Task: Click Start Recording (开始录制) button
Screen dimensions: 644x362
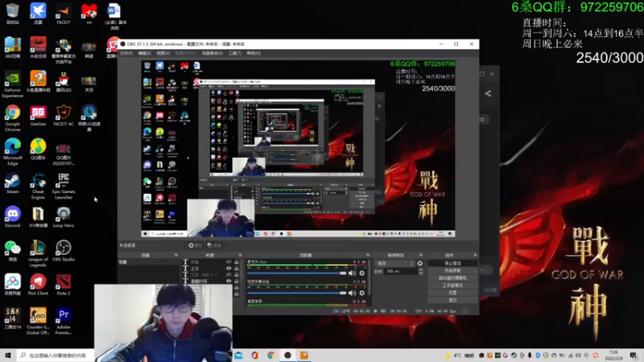Action: pyautogui.click(x=452, y=271)
